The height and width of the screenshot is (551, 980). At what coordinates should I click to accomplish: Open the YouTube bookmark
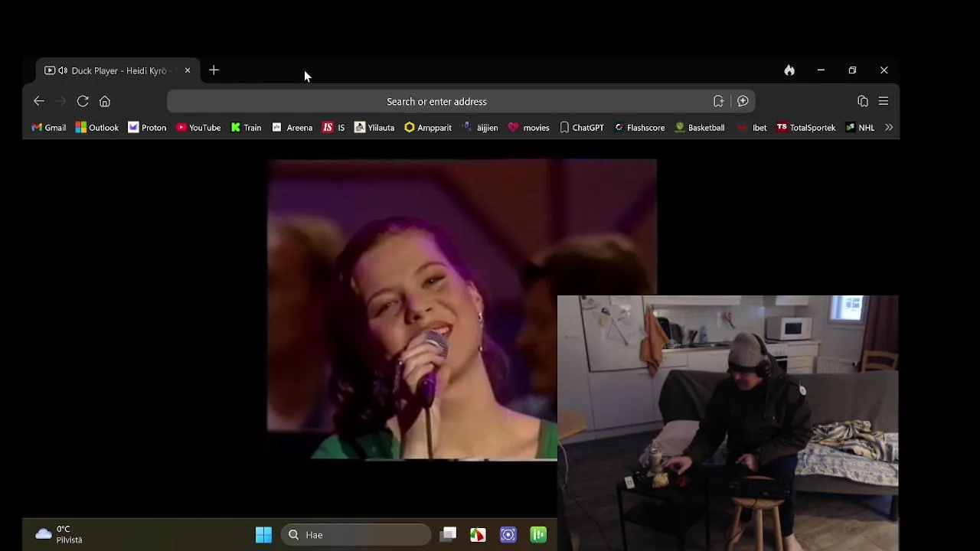[198, 128]
